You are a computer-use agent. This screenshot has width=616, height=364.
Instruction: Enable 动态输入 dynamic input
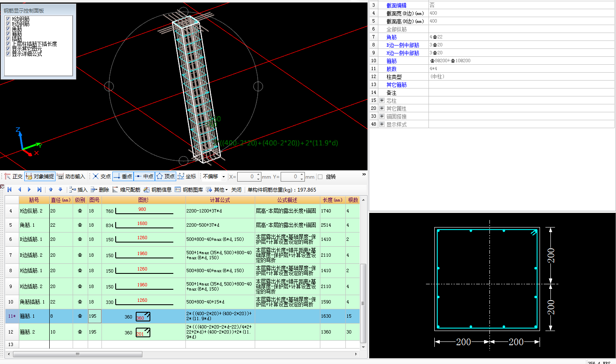coord(71,177)
